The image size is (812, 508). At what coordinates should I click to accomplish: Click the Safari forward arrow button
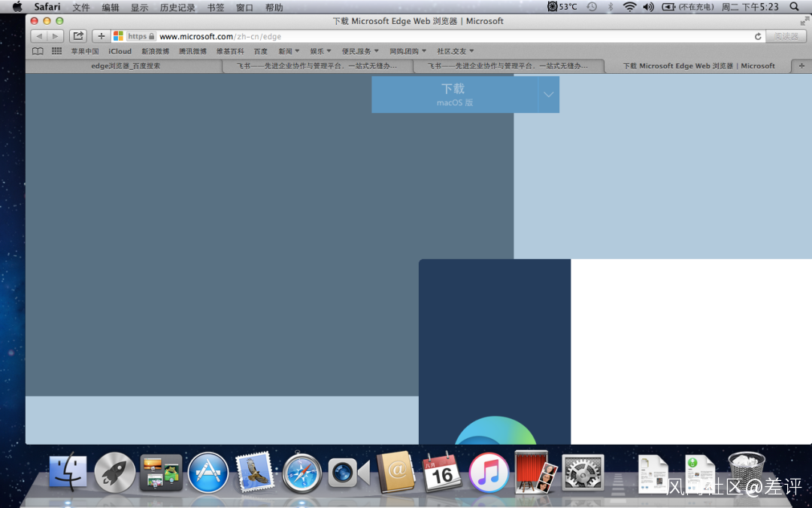[x=56, y=36]
